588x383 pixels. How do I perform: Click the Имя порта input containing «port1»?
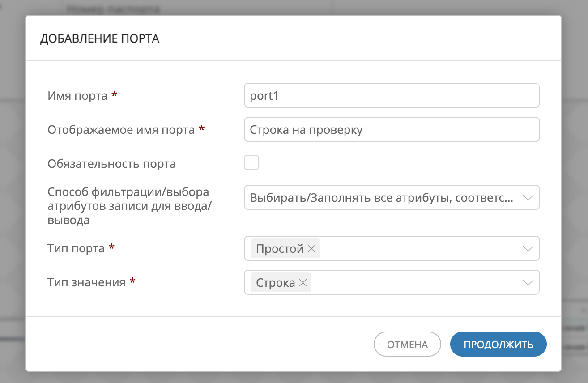[392, 95]
